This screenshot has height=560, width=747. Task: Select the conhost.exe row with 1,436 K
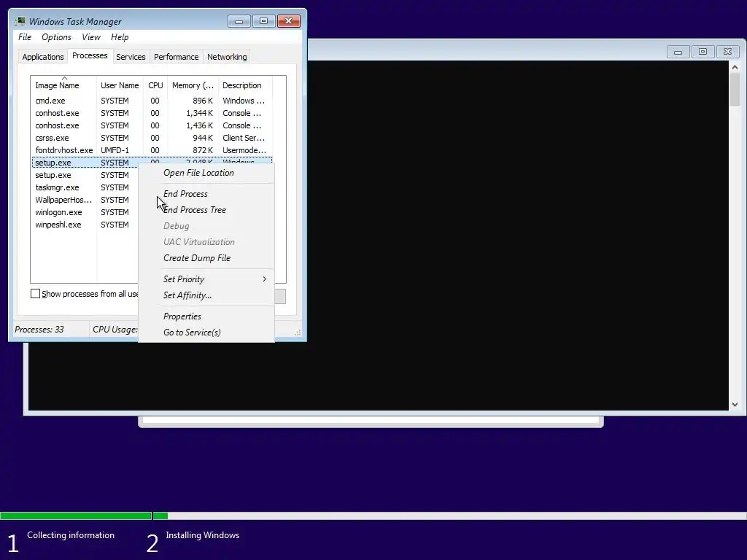tap(152, 125)
